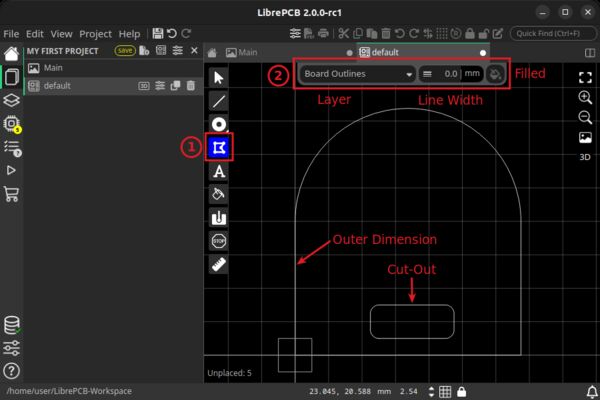This screenshot has height=400, width=600.
Task: Paste from clipboard in the toolbar
Action: (372, 34)
